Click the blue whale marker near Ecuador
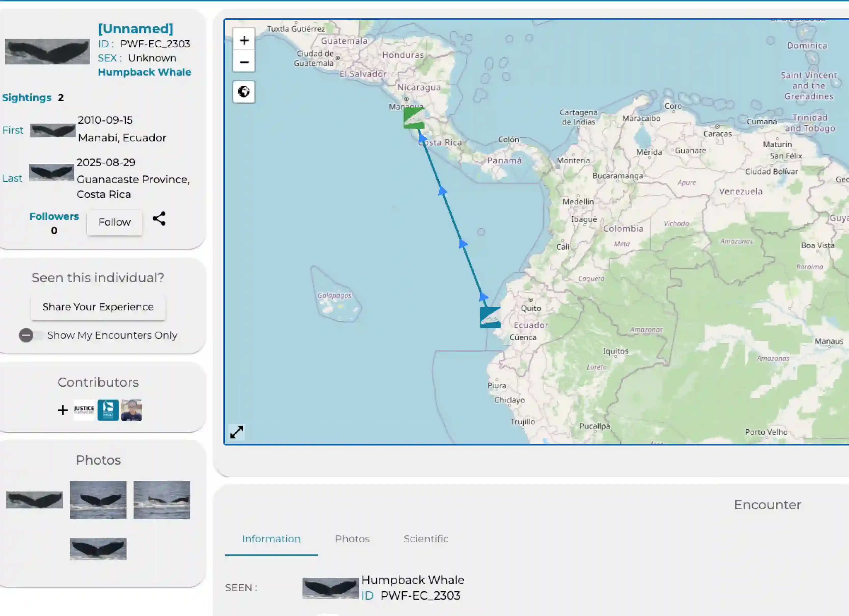Viewport: 849px width, 616px height. coord(490,318)
